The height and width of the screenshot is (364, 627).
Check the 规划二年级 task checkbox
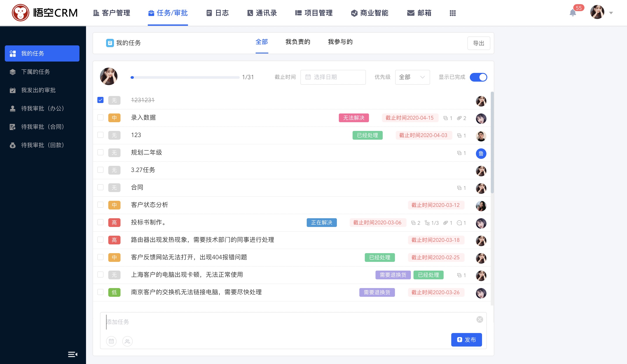coord(100,152)
